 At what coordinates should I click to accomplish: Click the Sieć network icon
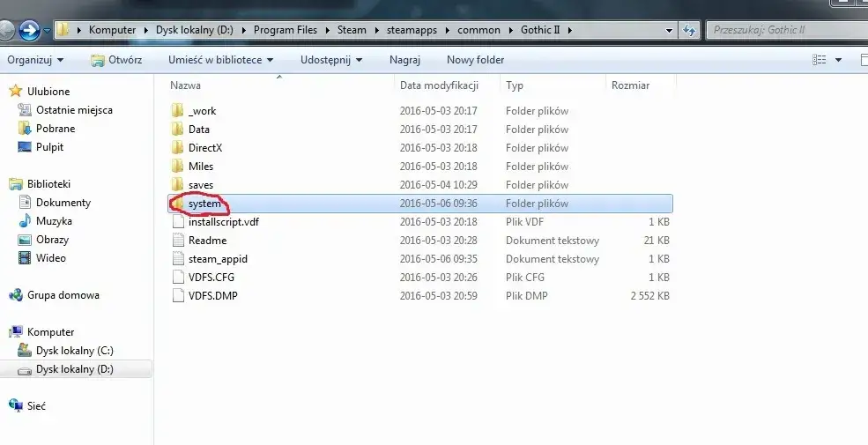(16, 405)
